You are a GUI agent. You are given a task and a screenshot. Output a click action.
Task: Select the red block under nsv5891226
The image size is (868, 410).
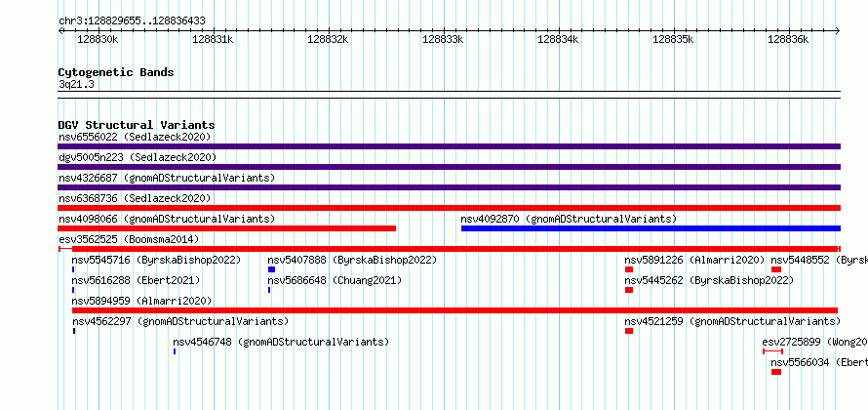point(629,269)
